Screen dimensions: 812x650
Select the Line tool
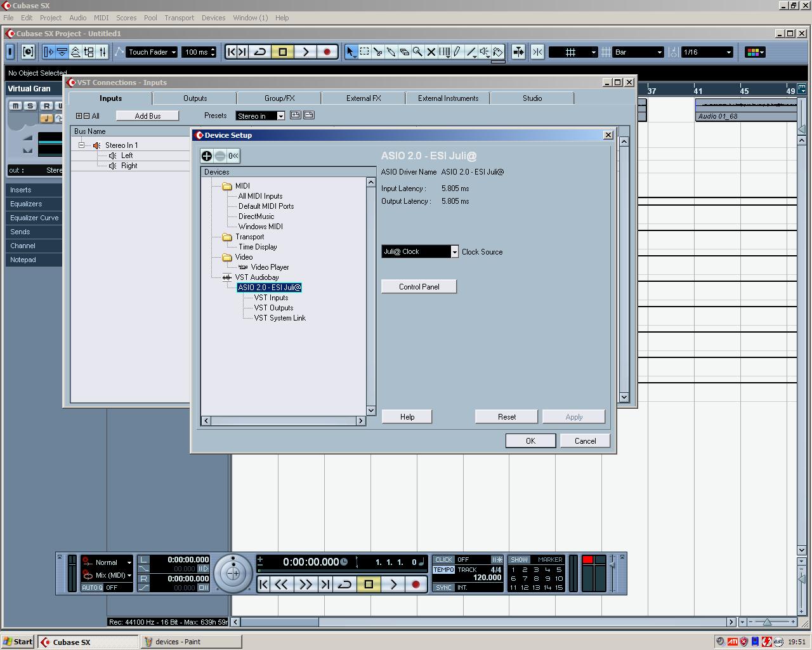coord(471,52)
